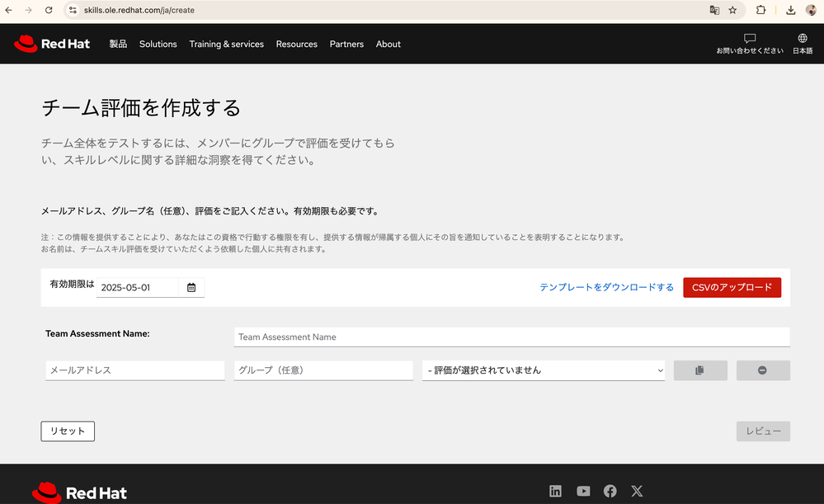This screenshot has height=504, width=824.
Task: Open the Resources navigation menu
Action: pyautogui.click(x=296, y=44)
